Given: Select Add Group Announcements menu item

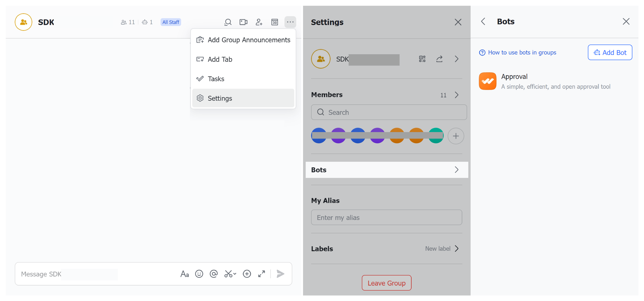Looking at the screenshot, I should [243, 40].
